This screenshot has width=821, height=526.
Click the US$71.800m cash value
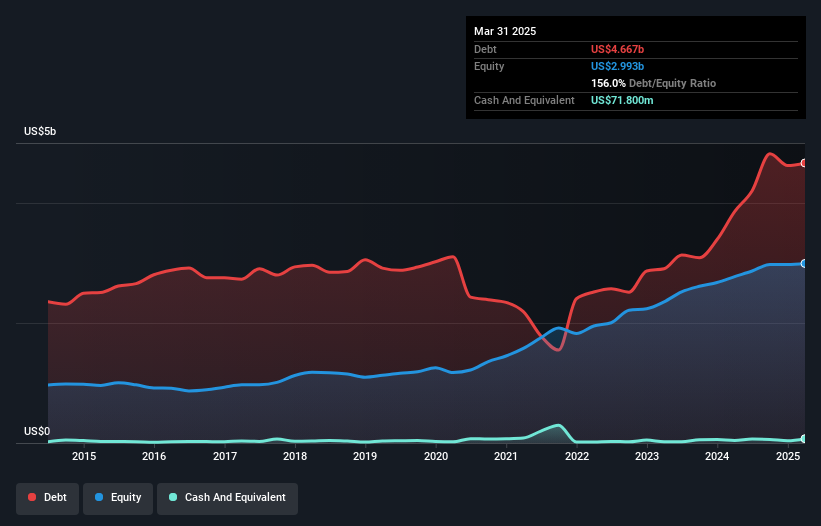(x=622, y=100)
